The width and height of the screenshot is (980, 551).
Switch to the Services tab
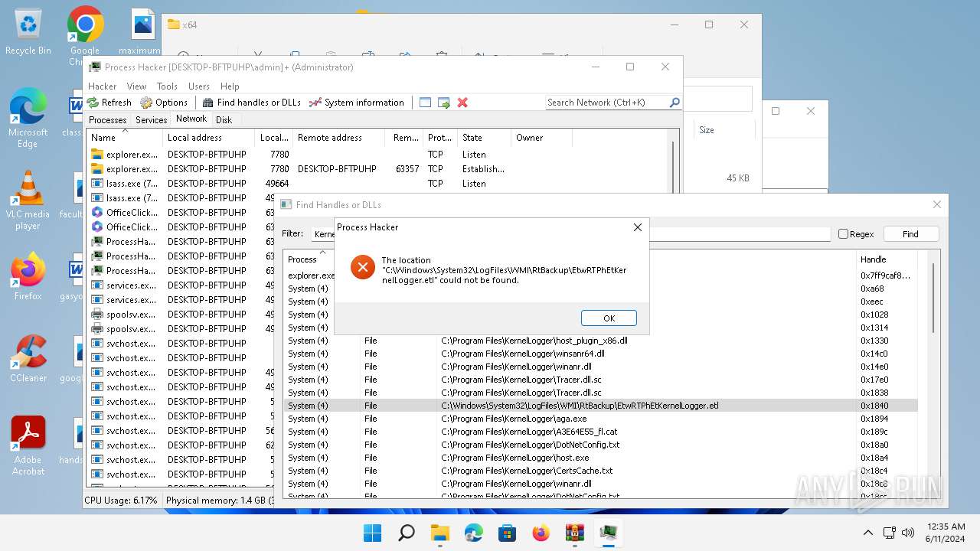tap(151, 119)
